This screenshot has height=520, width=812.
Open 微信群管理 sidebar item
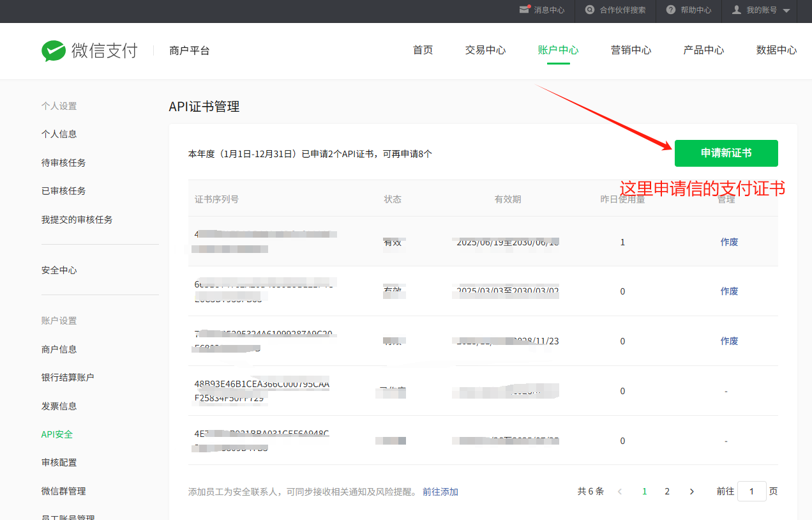click(64, 491)
